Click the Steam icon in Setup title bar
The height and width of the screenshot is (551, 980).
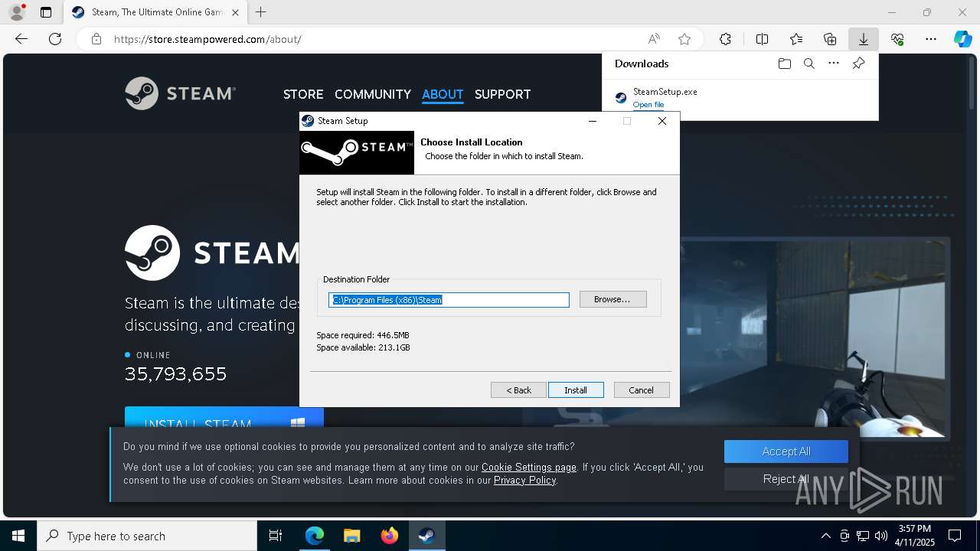[x=308, y=121]
